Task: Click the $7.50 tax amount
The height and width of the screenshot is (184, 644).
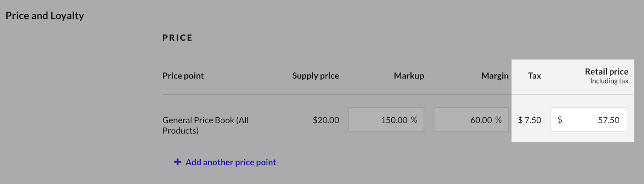Action: coord(529,120)
